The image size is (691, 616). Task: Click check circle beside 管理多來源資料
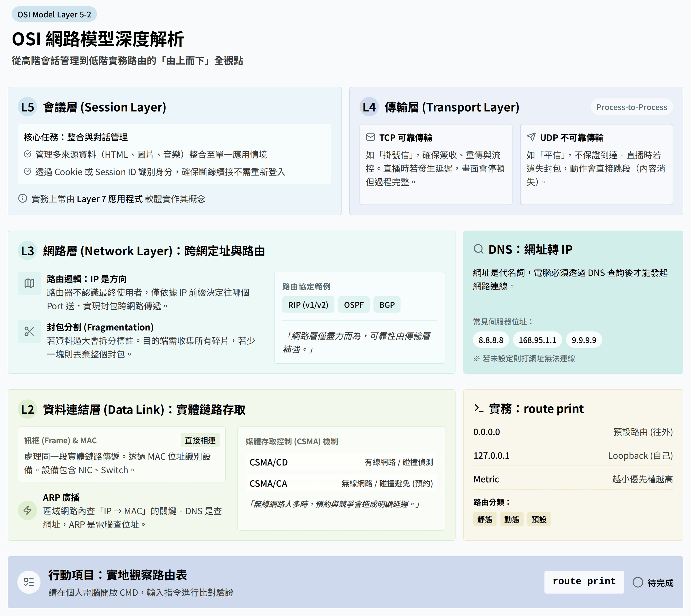tap(28, 154)
